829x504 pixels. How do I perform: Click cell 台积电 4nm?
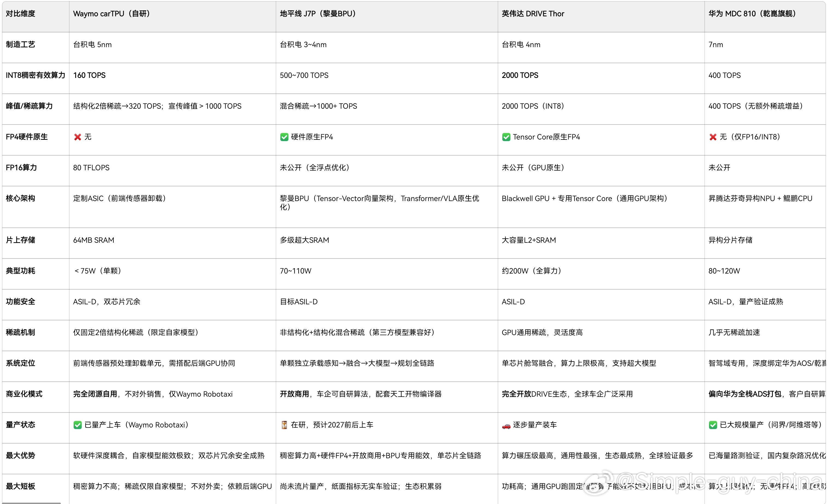tap(521, 45)
